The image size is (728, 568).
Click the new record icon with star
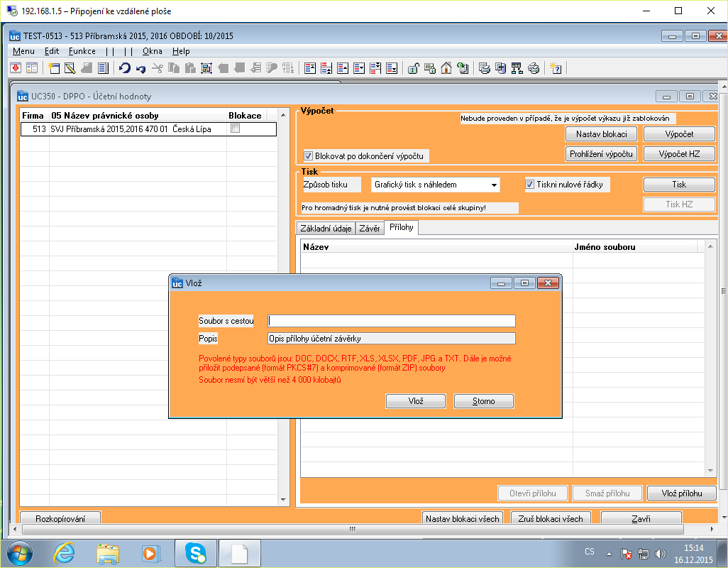pyautogui.click(x=54, y=68)
